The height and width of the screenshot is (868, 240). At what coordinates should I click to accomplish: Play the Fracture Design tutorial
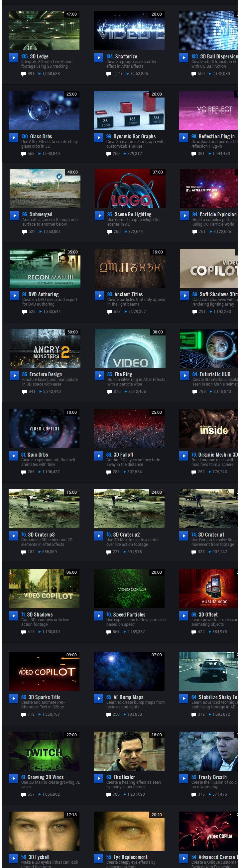tap(14, 375)
